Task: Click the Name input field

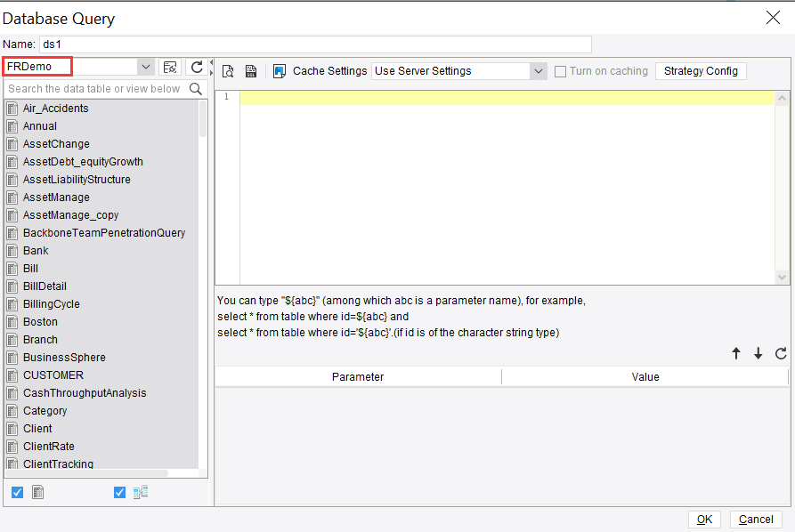Action: (315, 44)
